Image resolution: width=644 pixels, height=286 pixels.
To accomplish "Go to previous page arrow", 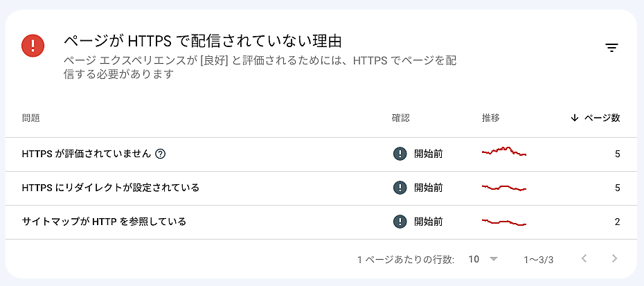I will click(584, 259).
